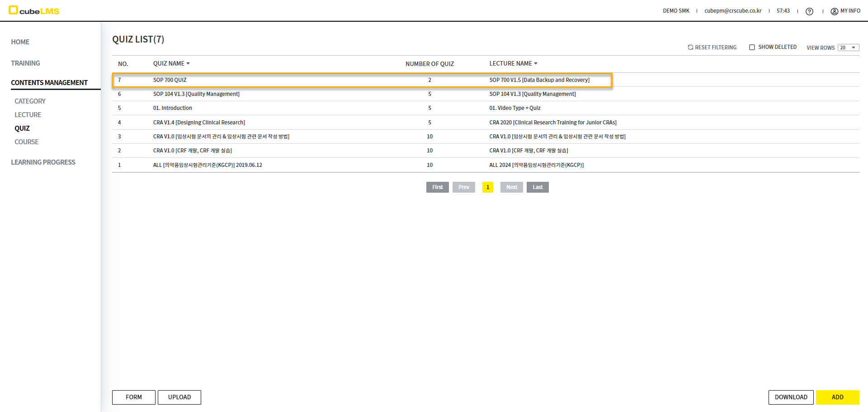Open Lecture under Contents Management

(28, 115)
